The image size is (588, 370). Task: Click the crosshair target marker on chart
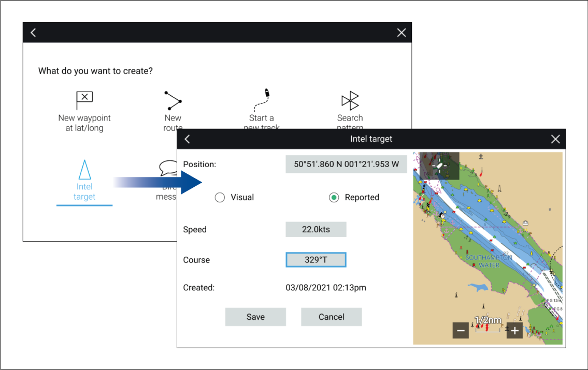(439, 166)
